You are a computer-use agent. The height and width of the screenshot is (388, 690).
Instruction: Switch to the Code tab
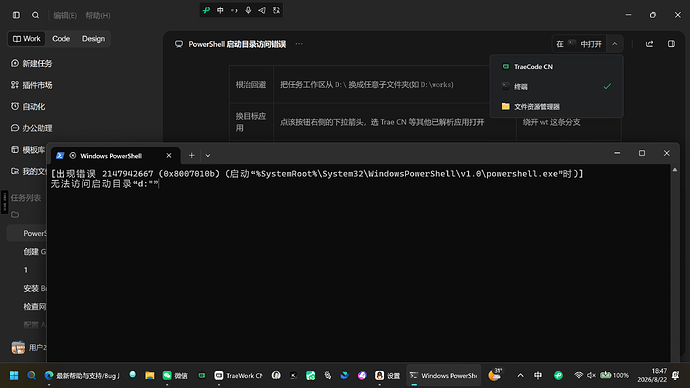tap(61, 39)
